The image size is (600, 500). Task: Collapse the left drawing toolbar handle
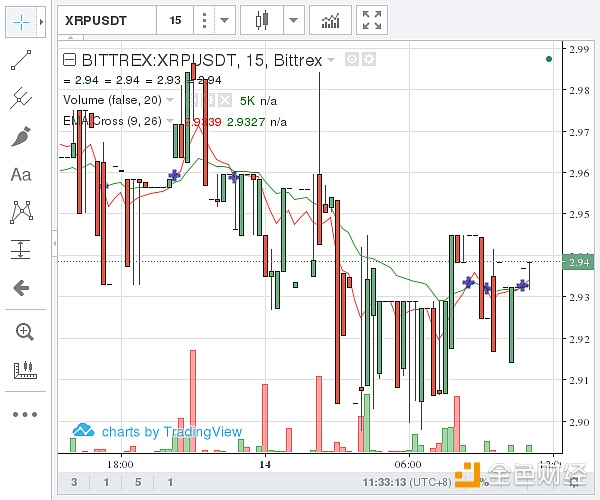click(55, 243)
